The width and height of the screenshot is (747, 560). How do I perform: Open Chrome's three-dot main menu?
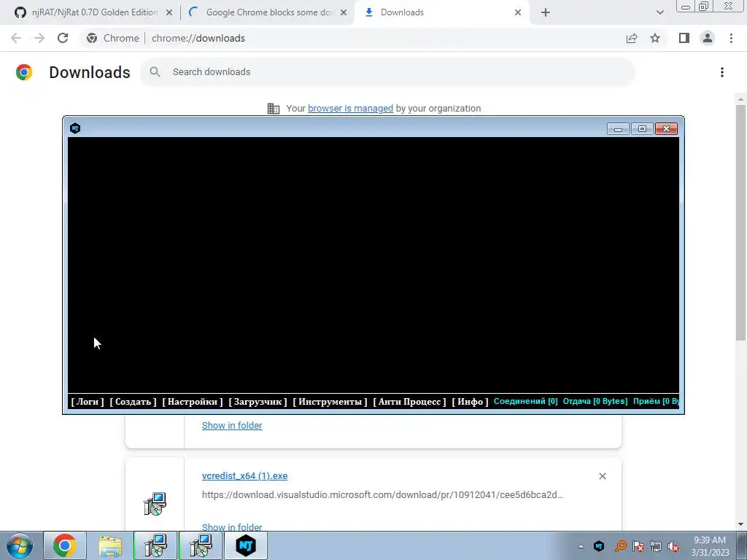(x=731, y=38)
